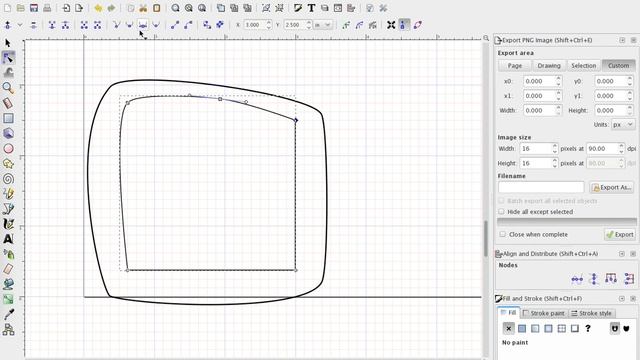Check Close when complete option
This screenshot has width=640, height=360.
pyautogui.click(x=502, y=234)
